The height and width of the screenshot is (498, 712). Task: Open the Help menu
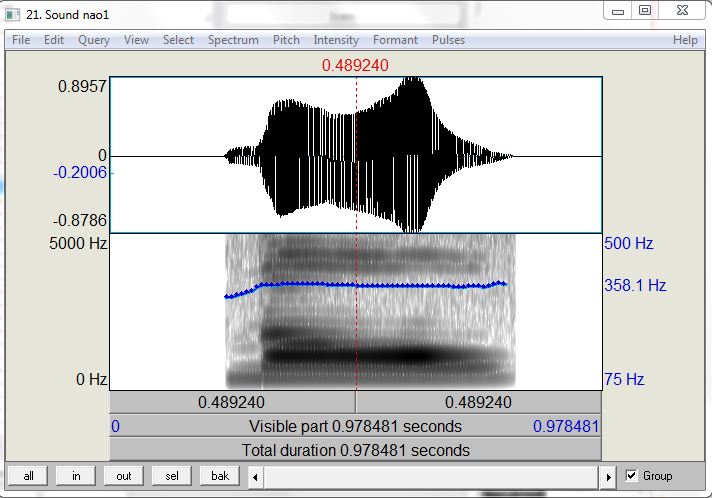[685, 40]
